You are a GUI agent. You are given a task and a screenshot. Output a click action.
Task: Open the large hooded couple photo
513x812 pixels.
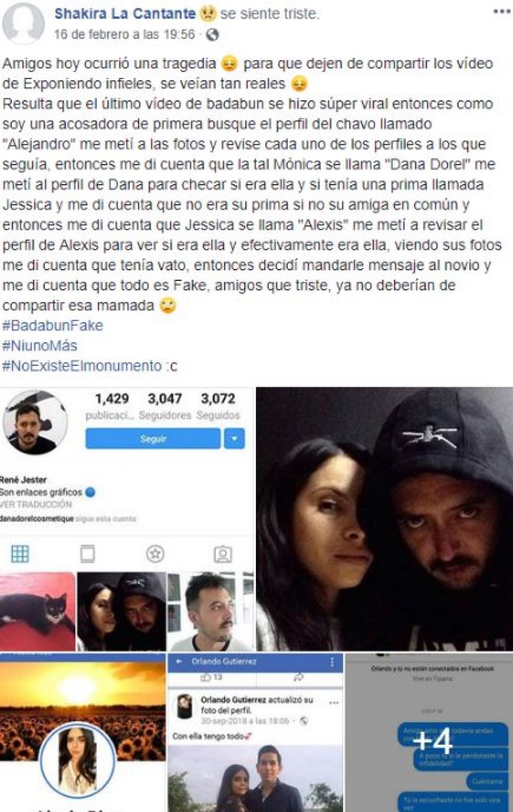coord(384,519)
